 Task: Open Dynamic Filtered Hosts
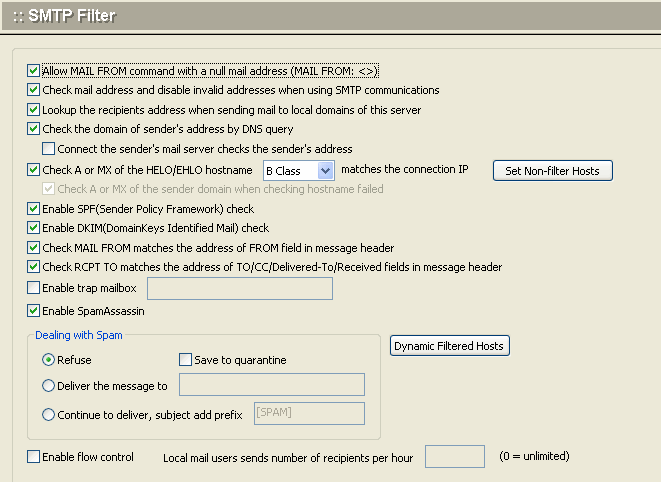click(450, 346)
